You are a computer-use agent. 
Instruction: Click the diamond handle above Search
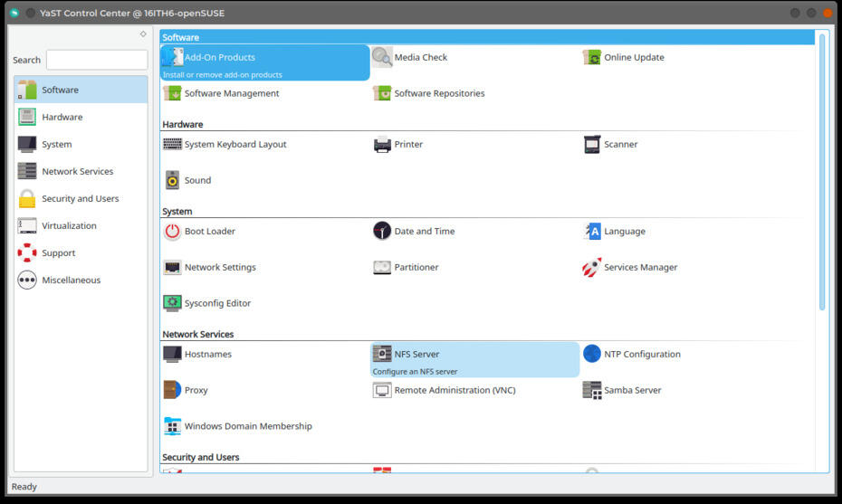[143, 33]
